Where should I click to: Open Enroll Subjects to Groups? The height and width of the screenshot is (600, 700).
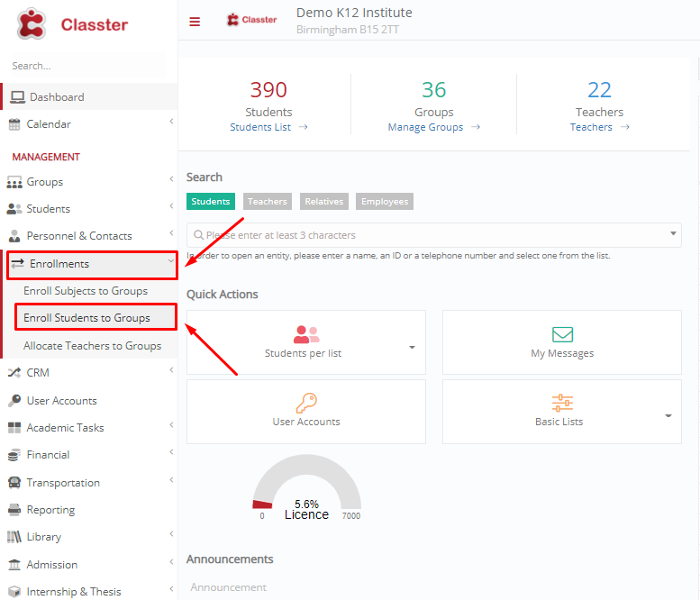[x=86, y=291]
